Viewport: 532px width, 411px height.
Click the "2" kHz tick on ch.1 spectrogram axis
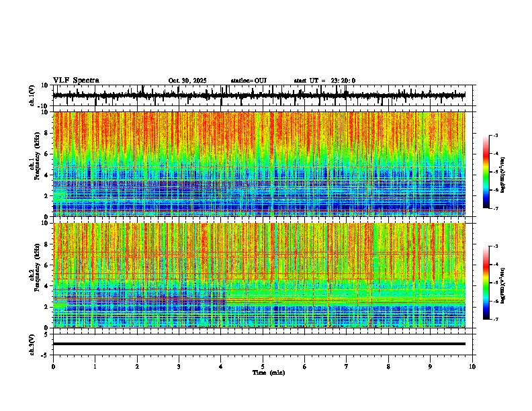coord(47,196)
